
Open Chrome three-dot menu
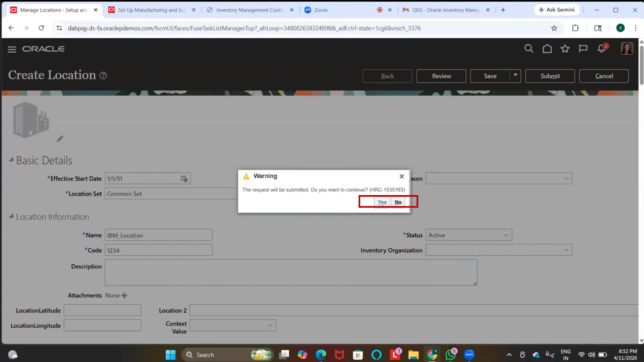[x=635, y=28]
